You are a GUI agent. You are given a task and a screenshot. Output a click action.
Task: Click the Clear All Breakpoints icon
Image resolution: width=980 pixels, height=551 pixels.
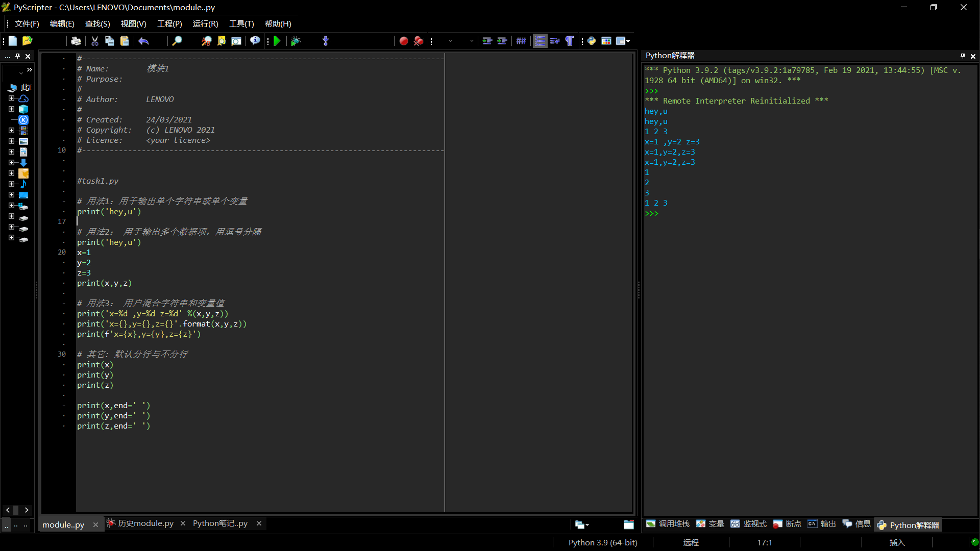[x=419, y=41]
